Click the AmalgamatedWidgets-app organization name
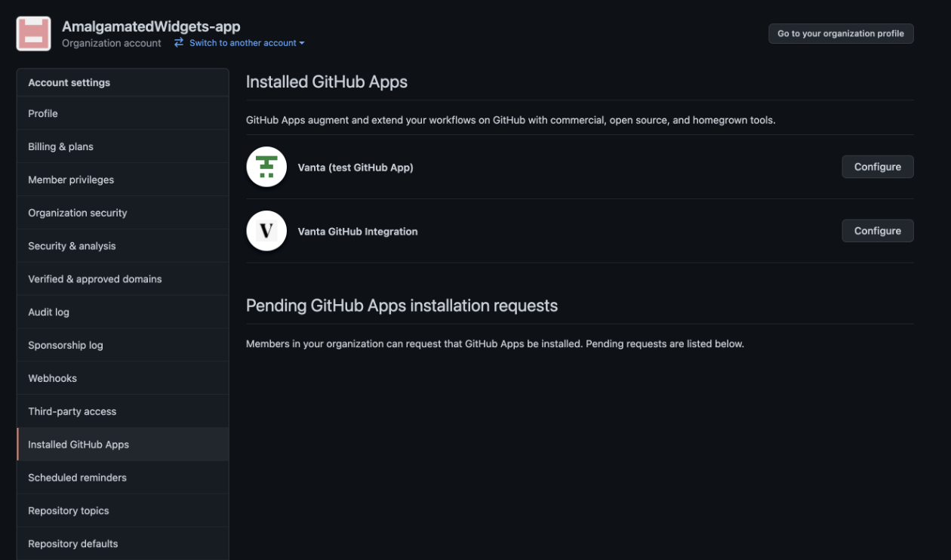Image resolution: width=951 pixels, height=560 pixels. [x=151, y=26]
